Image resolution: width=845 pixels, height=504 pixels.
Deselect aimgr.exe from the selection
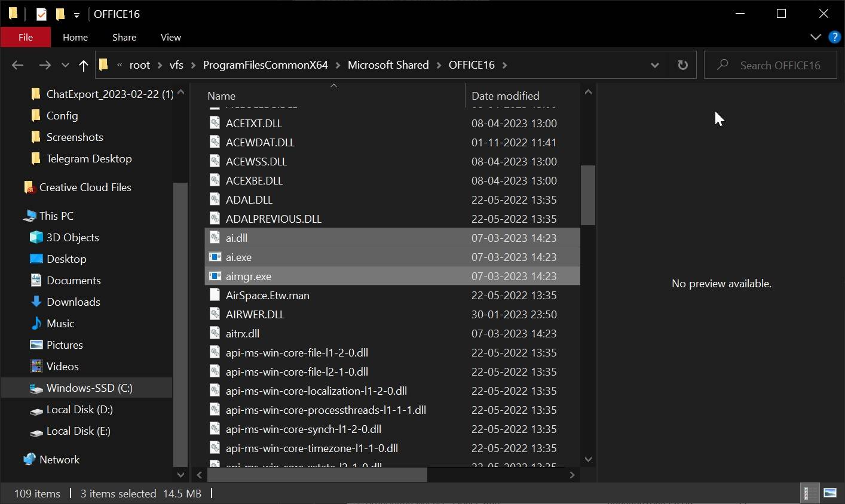point(249,276)
